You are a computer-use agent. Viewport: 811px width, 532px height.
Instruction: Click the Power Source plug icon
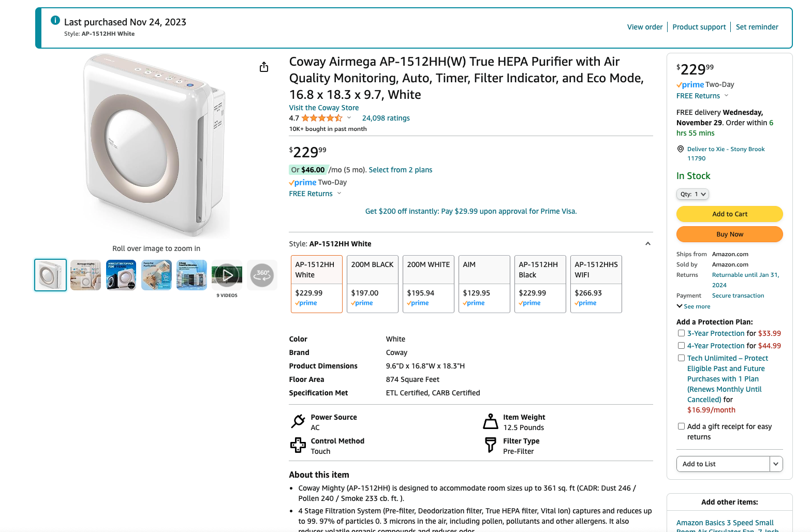pos(298,422)
